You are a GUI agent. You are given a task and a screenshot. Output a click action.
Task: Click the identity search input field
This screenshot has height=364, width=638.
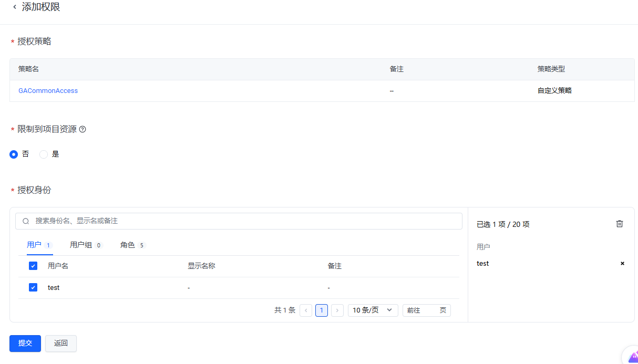click(x=242, y=221)
